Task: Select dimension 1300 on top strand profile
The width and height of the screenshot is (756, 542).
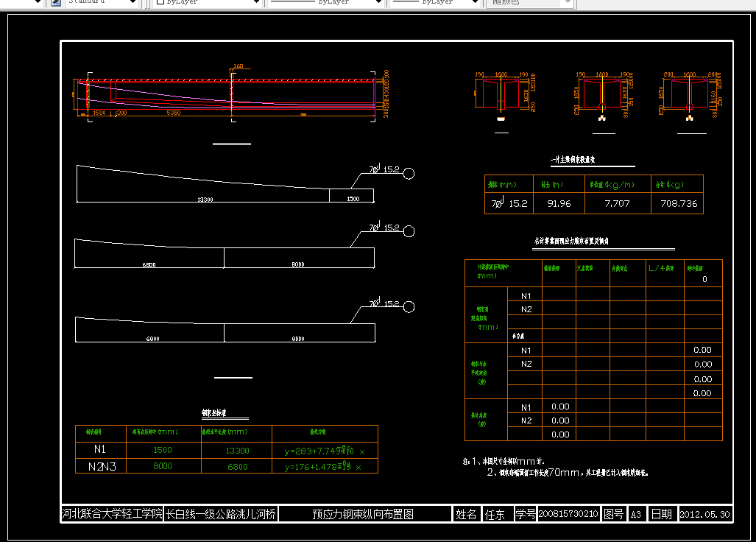Action: click(353, 199)
